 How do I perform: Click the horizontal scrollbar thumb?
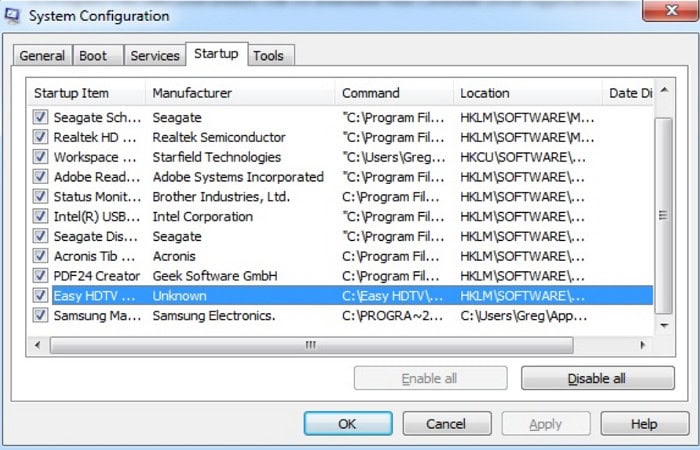coord(312,345)
